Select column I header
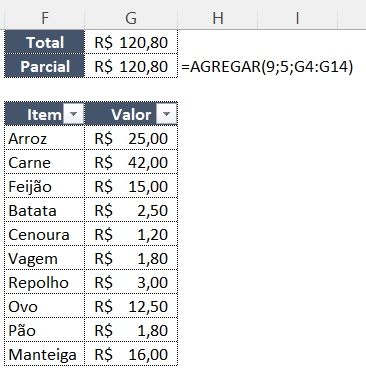366x376 pixels. (x=297, y=18)
